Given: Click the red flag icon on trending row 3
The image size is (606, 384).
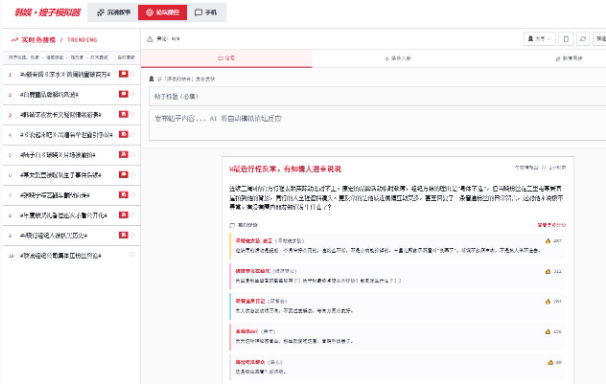Looking at the screenshot, I should point(123,114).
